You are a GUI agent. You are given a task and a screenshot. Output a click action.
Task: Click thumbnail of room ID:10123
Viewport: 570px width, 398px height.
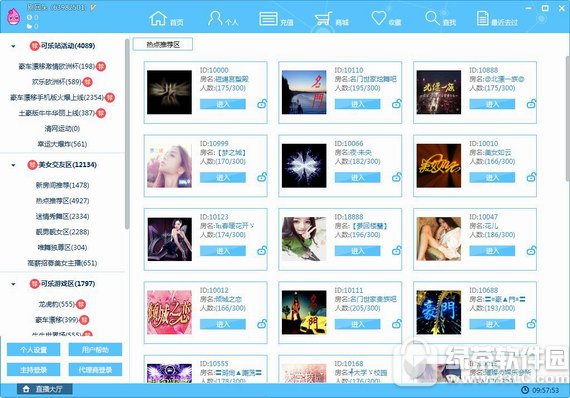click(169, 239)
